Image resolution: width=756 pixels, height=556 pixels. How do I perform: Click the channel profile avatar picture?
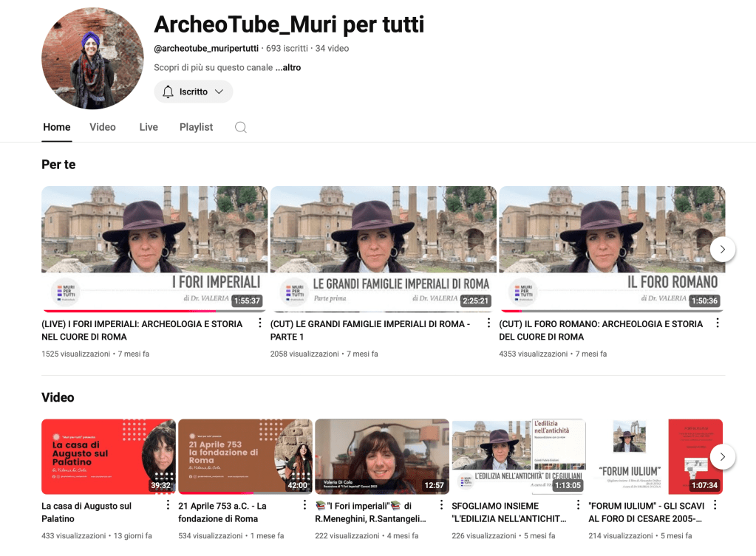(92, 58)
